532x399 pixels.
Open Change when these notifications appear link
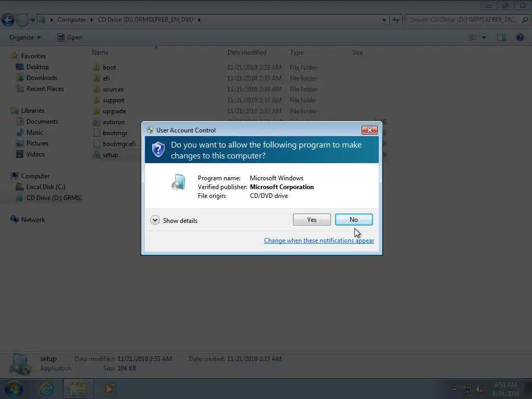coord(319,240)
